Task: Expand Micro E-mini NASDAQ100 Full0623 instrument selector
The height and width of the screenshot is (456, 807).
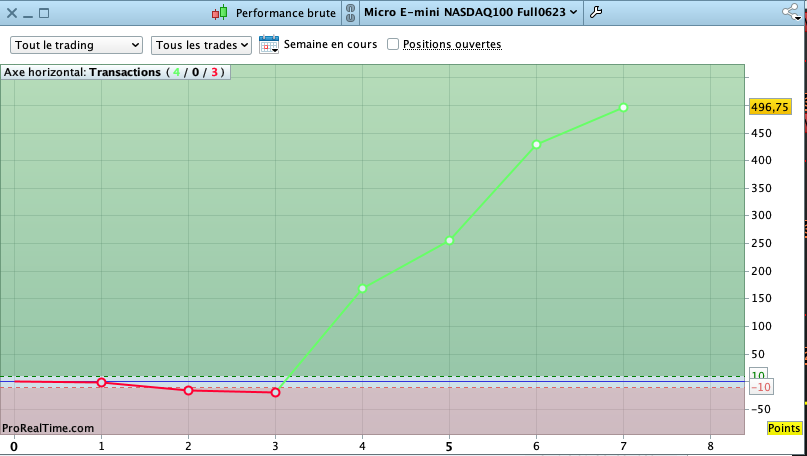Action: click(x=470, y=12)
